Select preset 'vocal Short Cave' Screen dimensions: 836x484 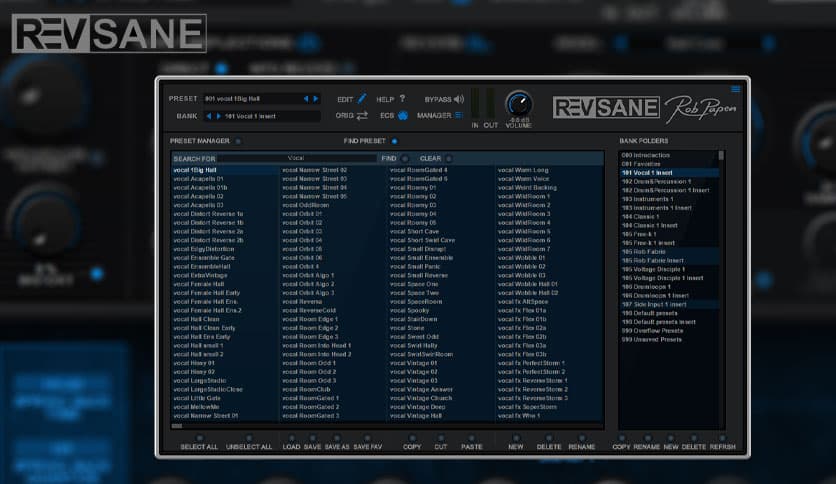tap(414, 231)
